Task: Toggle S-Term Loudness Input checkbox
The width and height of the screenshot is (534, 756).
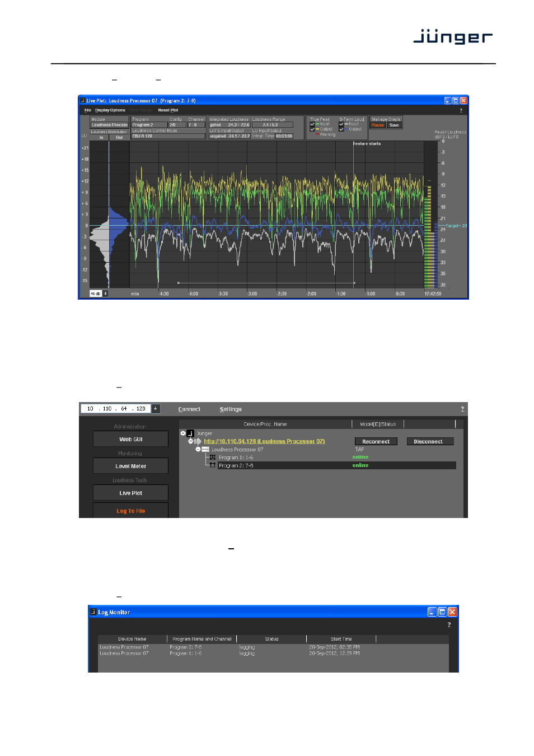Action: tap(341, 124)
